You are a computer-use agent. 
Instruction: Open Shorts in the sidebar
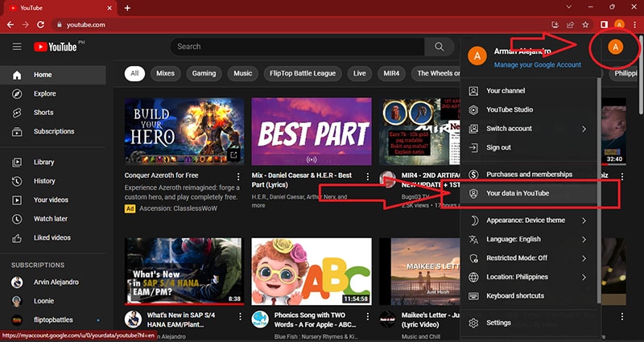[x=53, y=113]
